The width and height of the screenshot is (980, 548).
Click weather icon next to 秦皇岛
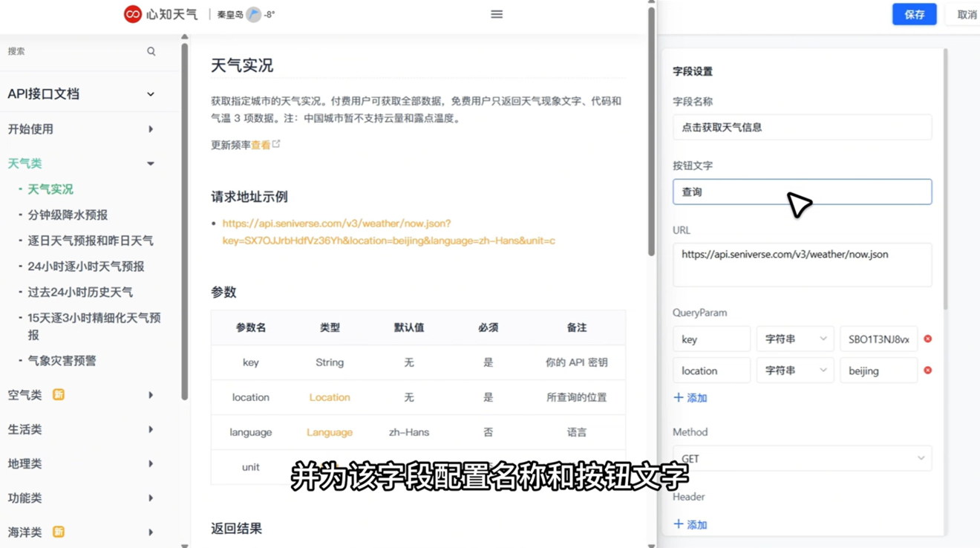coord(254,14)
